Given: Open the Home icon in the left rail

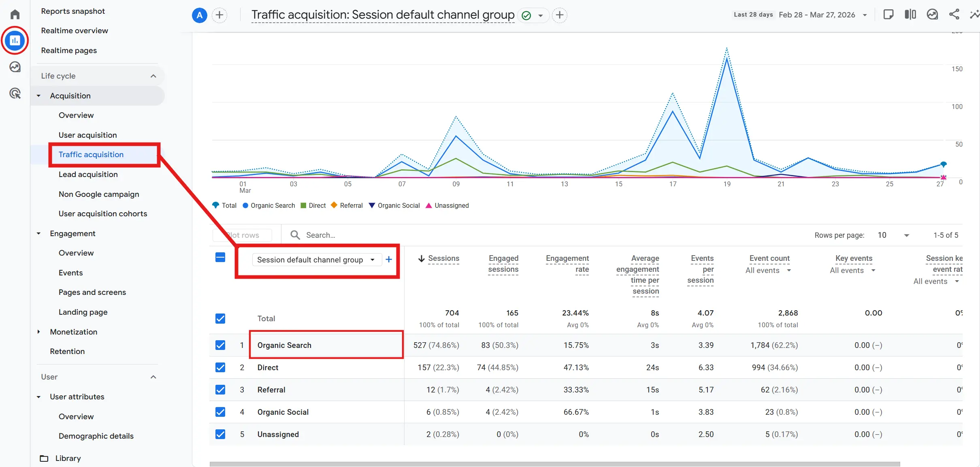Looking at the screenshot, I should (15, 14).
